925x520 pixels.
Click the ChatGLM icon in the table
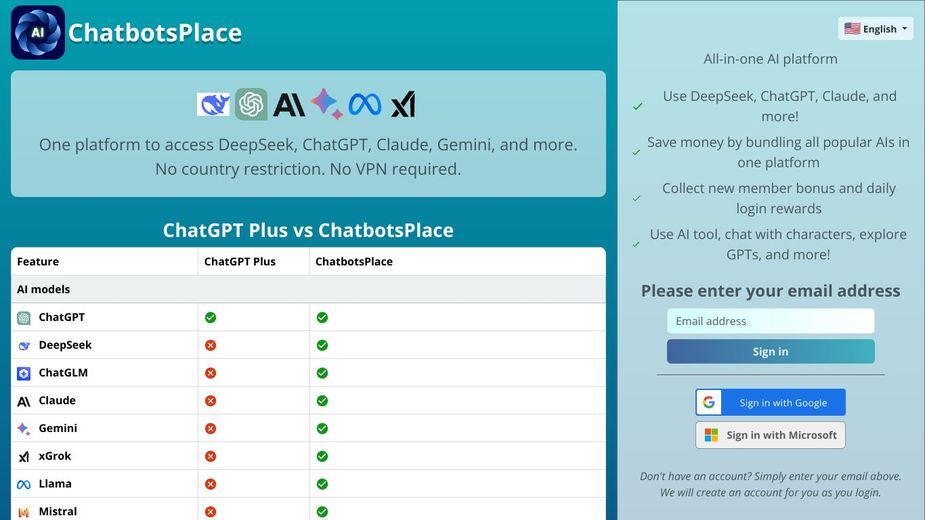coord(24,373)
